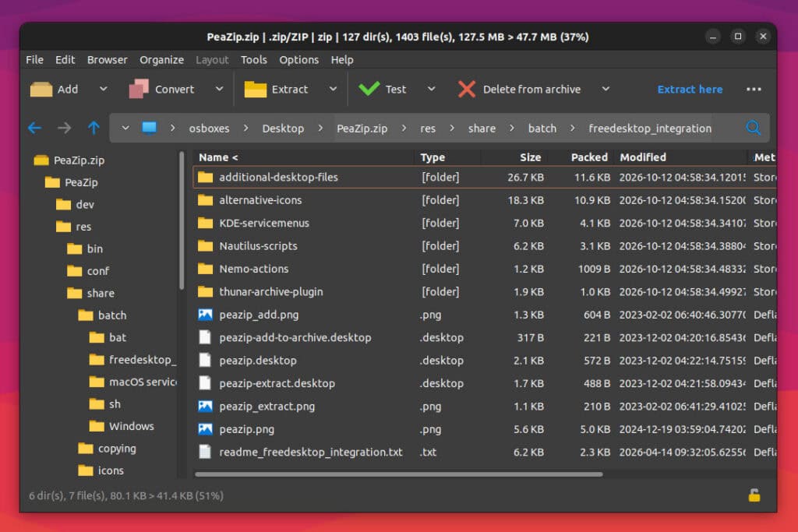The height and width of the screenshot is (532, 798).
Task: Open the Extract dropdown arrow
Action: click(x=333, y=89)
